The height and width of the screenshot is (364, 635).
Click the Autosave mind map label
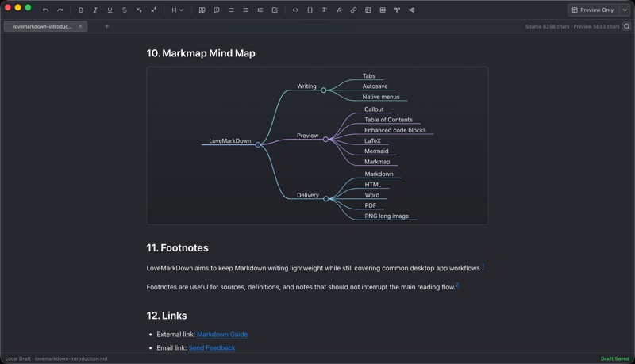point(375,86)
